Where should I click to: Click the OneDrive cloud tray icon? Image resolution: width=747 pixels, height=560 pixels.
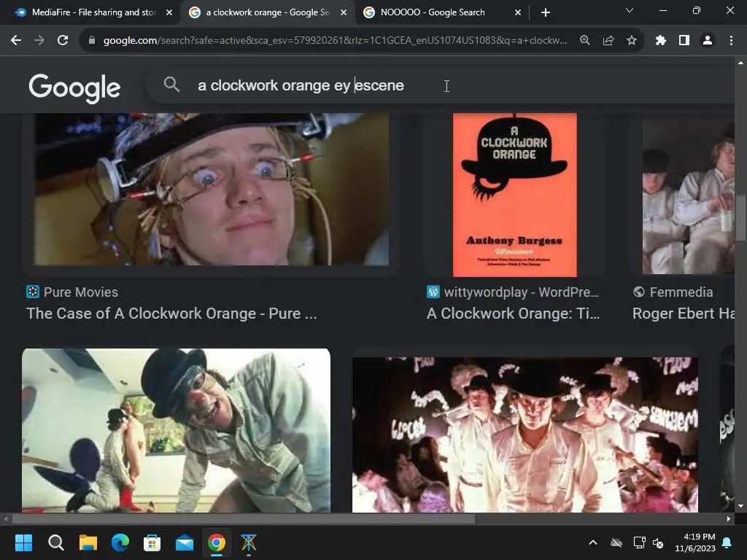pyautogui.click(x=616, y=542)
